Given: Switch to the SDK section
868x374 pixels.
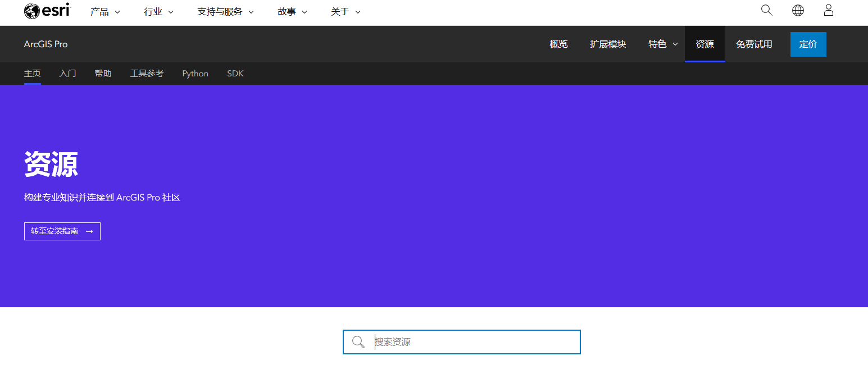Looking at the screenshot, I should coord(235,73).
